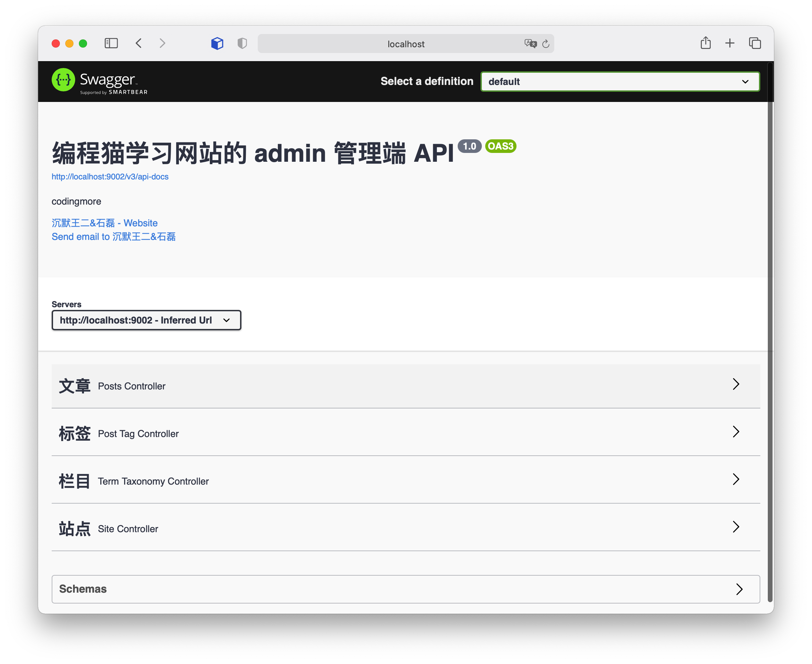Click the page vertical scrollbar
812x664 pixels.
pyautogui.click(x=771, y=333)
